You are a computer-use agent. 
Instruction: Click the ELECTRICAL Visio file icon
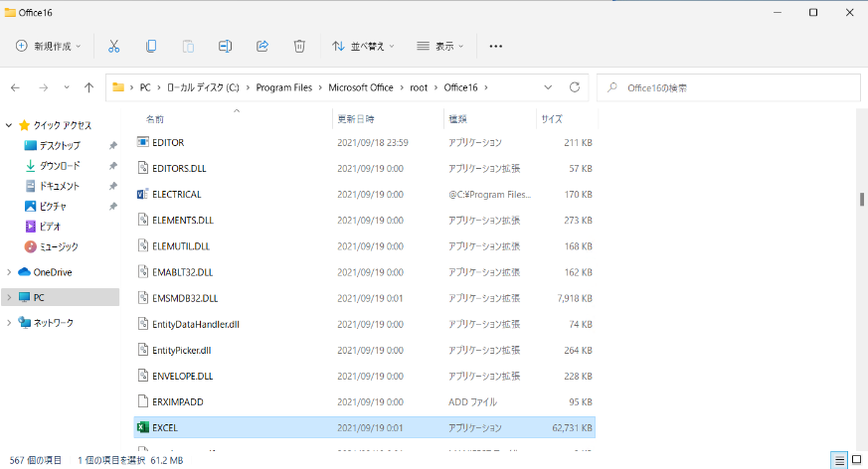click(x=143, y=194)
